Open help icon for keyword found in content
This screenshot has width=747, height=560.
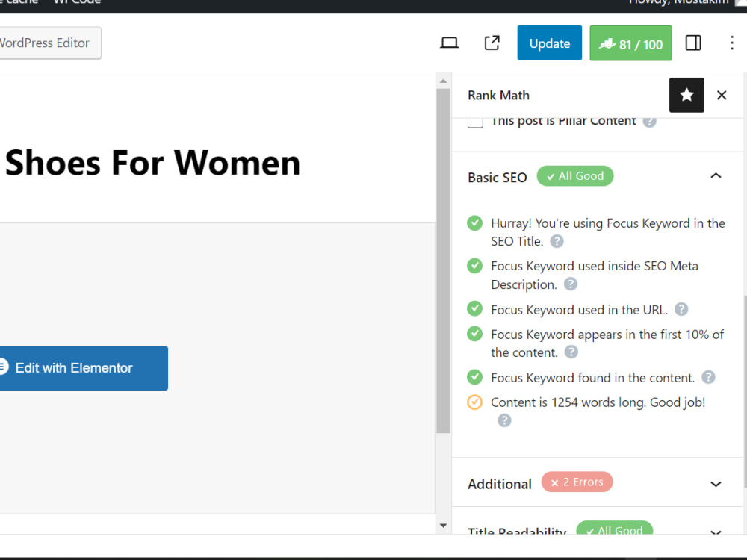click(708, 378)
